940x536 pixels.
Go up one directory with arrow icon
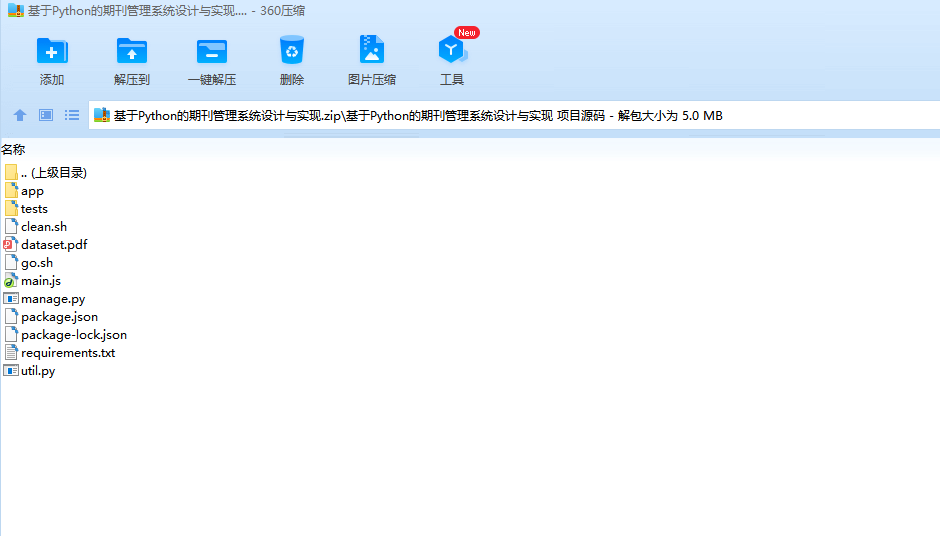click(x=20, y=115)
